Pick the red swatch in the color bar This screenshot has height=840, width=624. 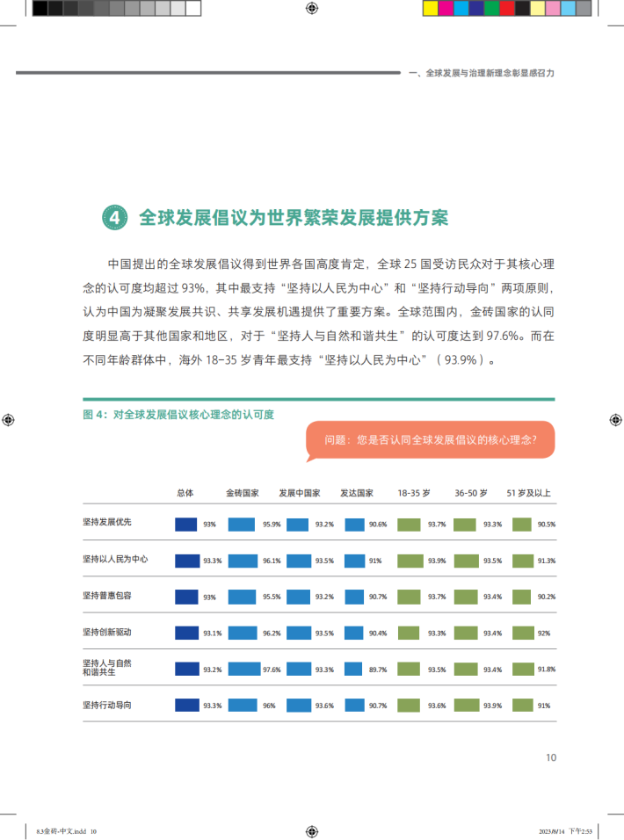[x=506, y=9]
